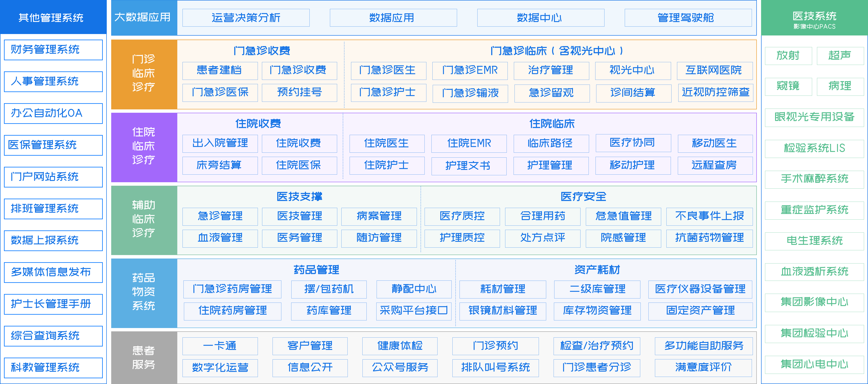Open 移动医生 module
Viewport: 868px width, 384px height.
[715, 144]
